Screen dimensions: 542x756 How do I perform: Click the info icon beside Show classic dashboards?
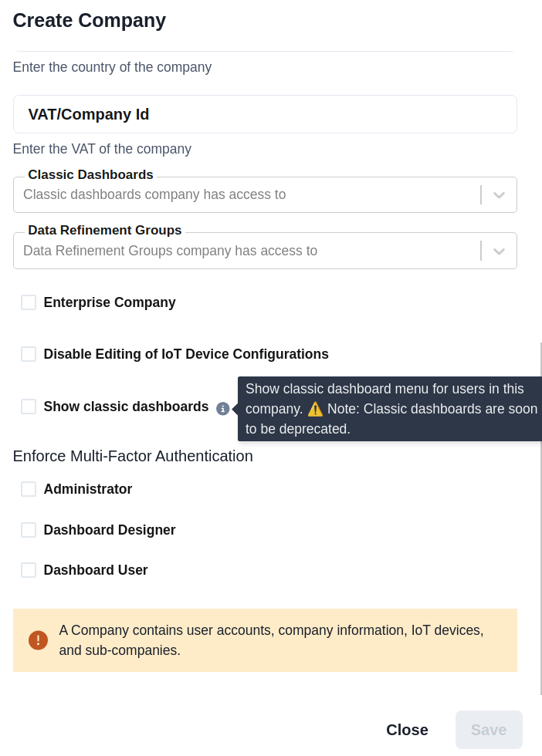(223, 408)
